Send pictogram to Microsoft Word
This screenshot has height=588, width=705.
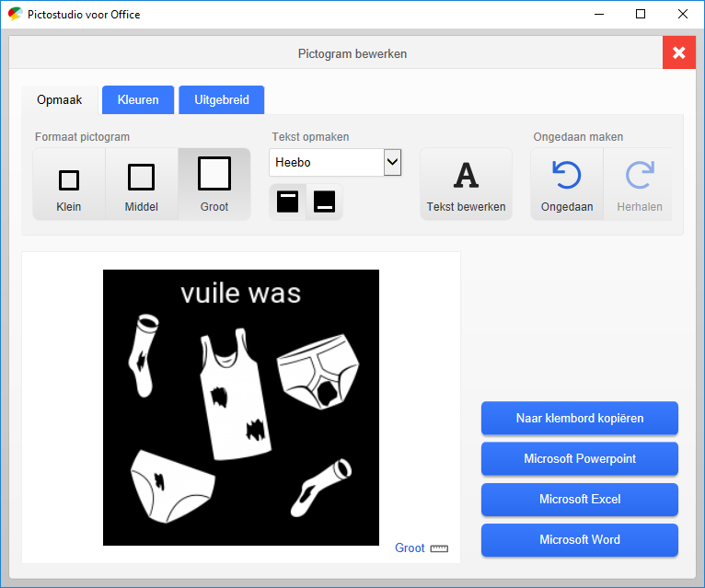580,540
